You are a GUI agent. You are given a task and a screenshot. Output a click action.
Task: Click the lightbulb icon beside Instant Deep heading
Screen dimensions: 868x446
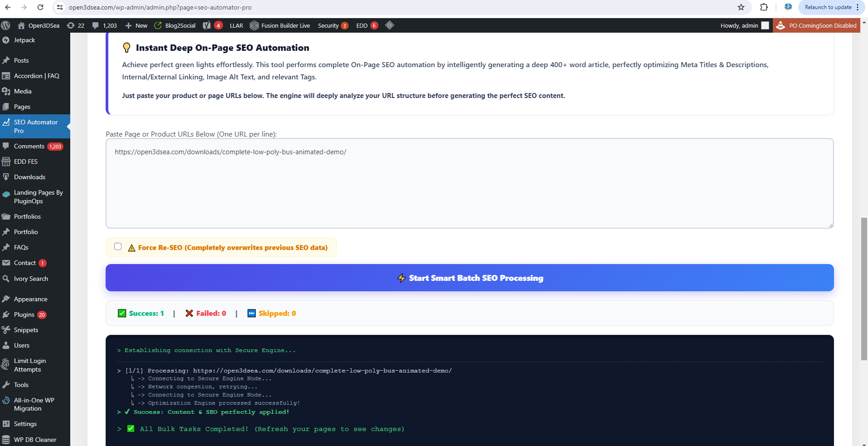click(x=127, y=48)
